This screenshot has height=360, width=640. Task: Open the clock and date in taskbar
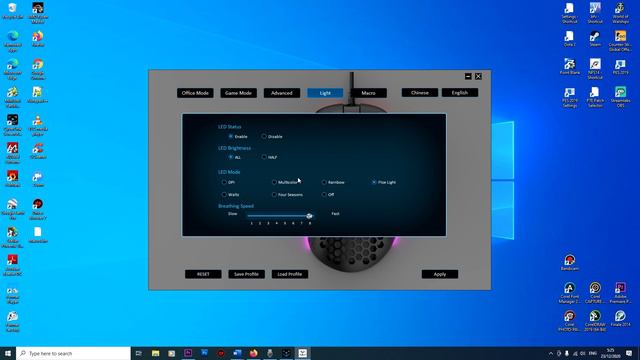click(x=610, y=353)
